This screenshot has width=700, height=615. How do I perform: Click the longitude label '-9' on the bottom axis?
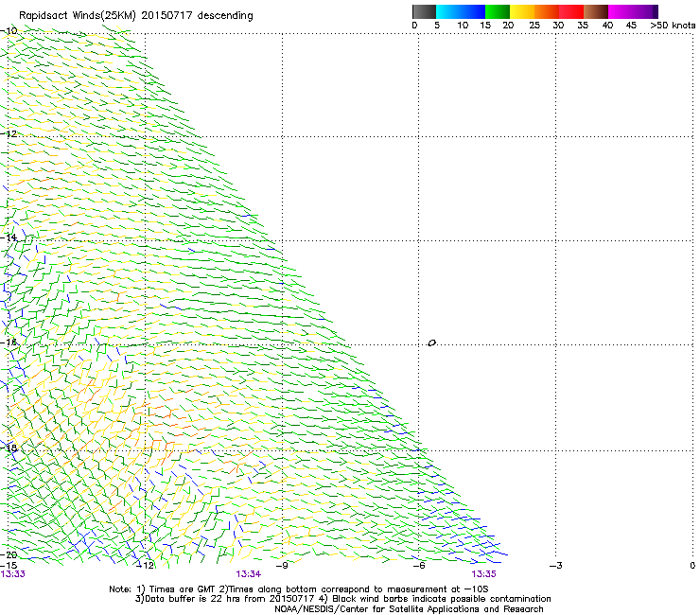pyautogui.click(x=282, y=566)
